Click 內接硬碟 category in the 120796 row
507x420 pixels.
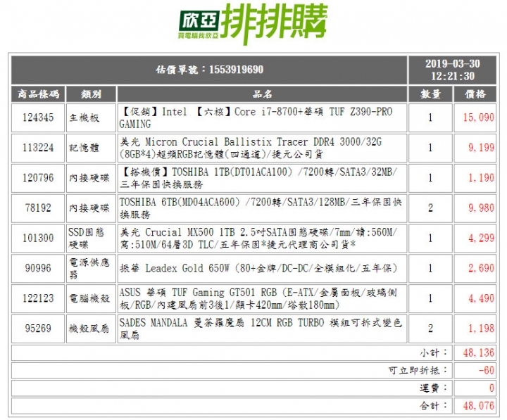[91, 178]
